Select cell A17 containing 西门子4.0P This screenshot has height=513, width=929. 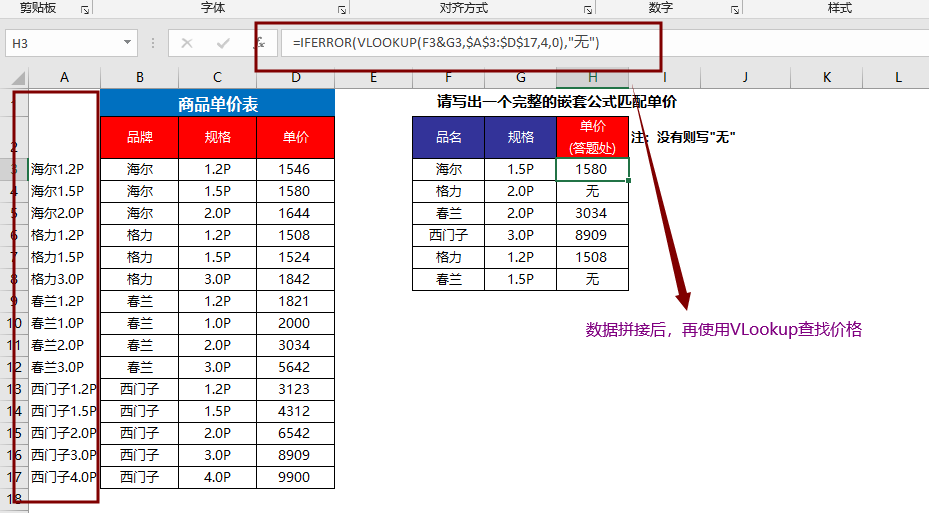(x=64, y=477)
